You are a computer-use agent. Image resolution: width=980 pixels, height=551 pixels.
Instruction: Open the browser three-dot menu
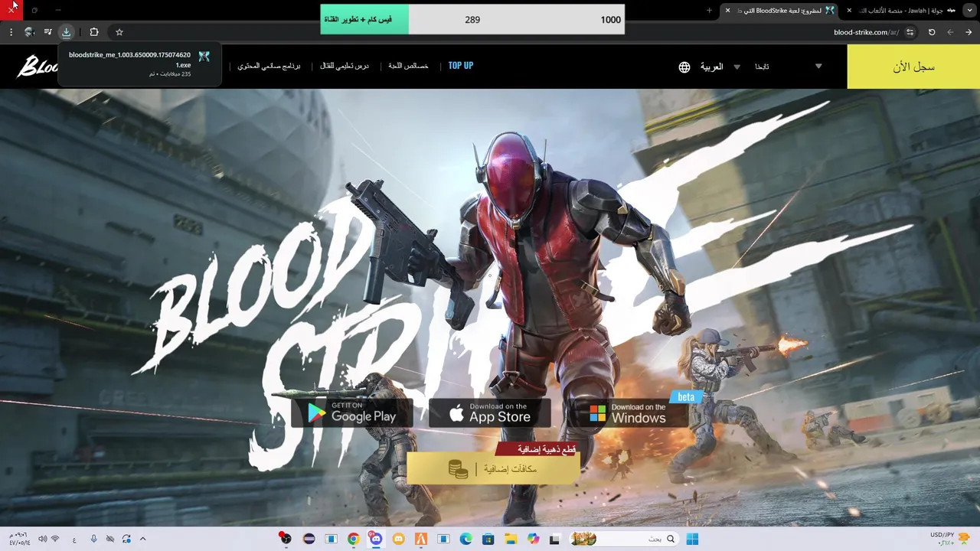(x=11, y=32)
